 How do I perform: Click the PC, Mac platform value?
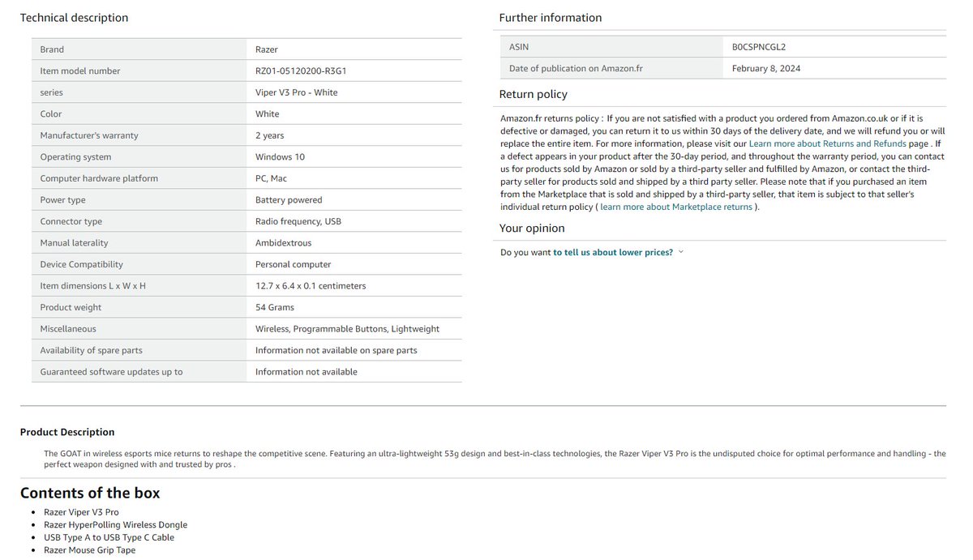(272, 178)
